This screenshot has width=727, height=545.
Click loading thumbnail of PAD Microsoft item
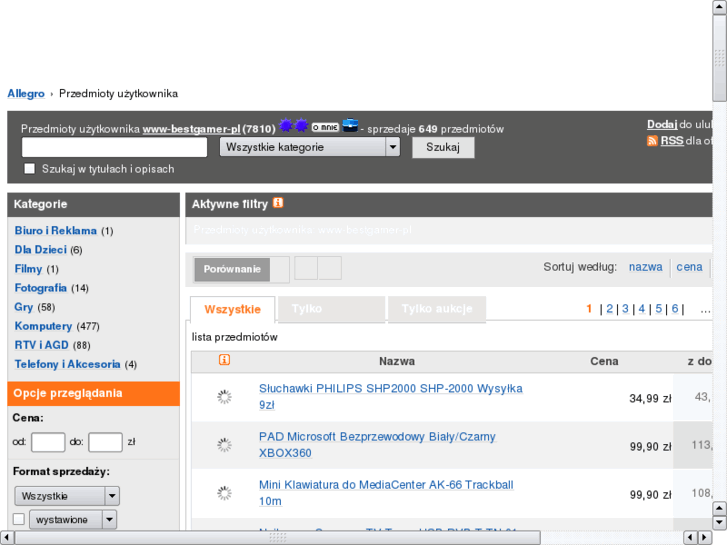click(224, 445)
